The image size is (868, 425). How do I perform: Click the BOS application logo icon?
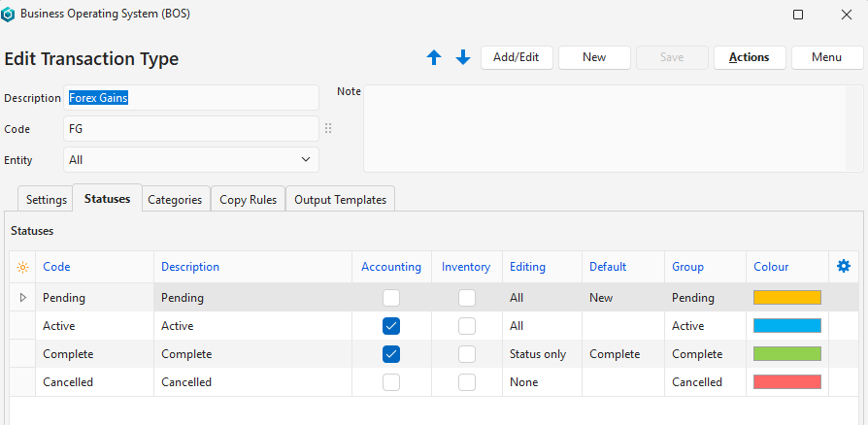(x=10, y=15)
